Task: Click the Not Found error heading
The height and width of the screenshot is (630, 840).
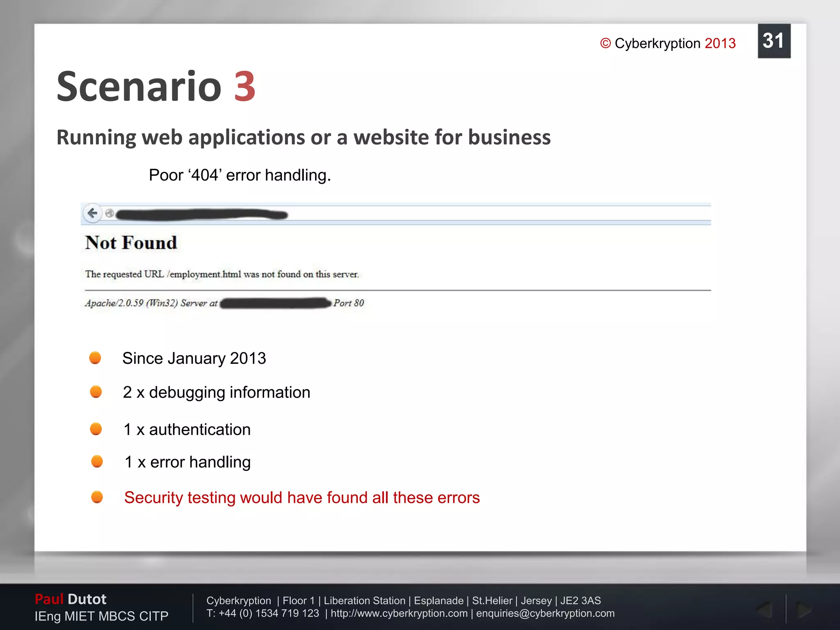Action: (x=131, y=242)
